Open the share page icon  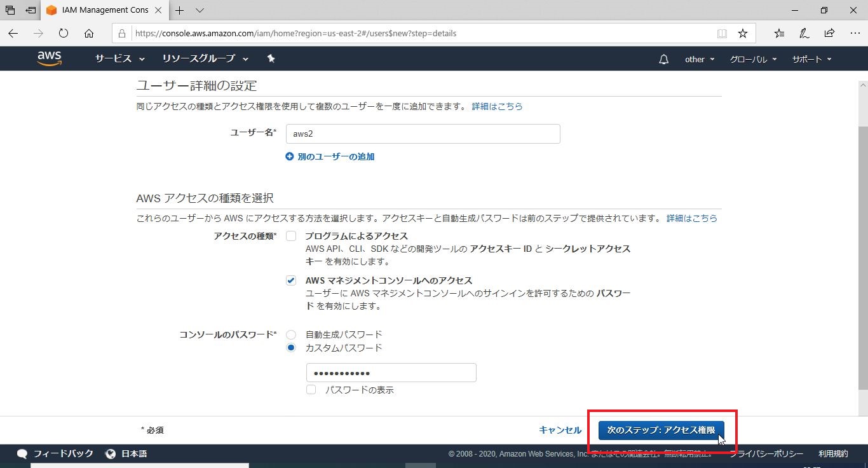point(829,33)
